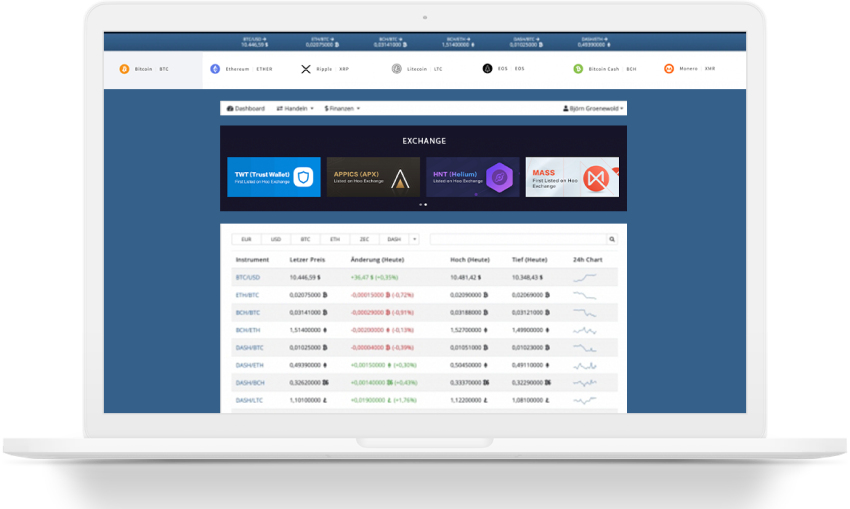Image resolution: width=850 pixels, height=509 pixels.
Task: Open the BTC/USD instrument link
Action: (x=248, y=278)
